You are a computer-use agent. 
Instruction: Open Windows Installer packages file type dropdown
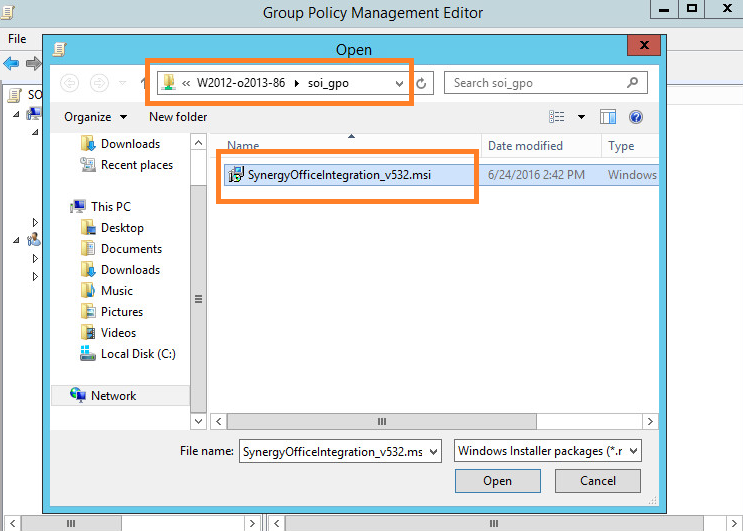point(548,451)
